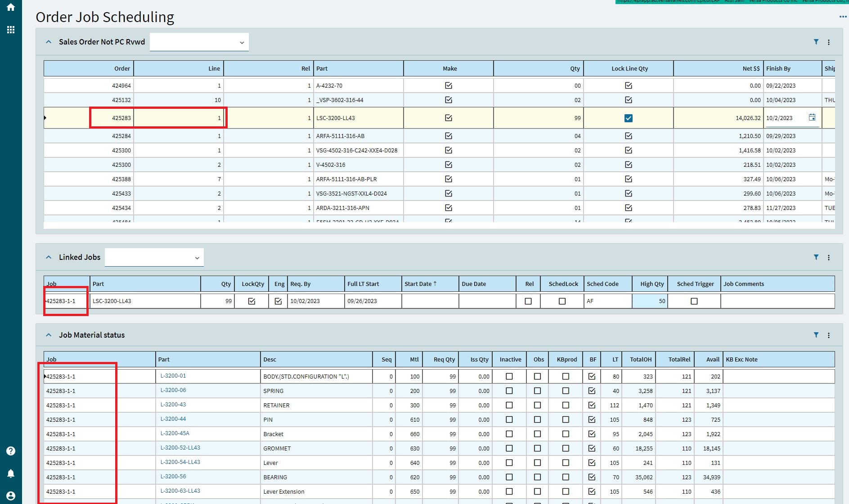Open calendar picker for Finish By date

tap(812, 117)
